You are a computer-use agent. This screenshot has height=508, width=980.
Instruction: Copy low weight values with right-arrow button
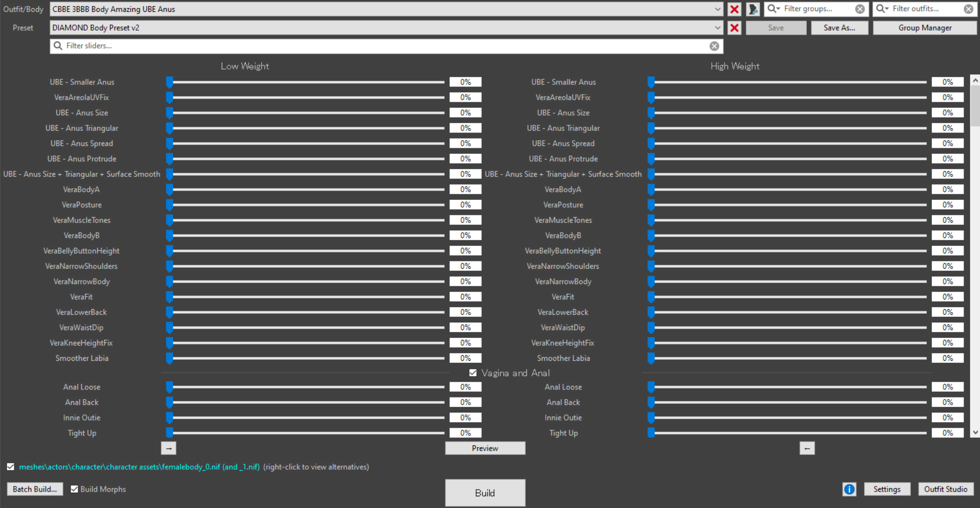[x=169, y=448]
